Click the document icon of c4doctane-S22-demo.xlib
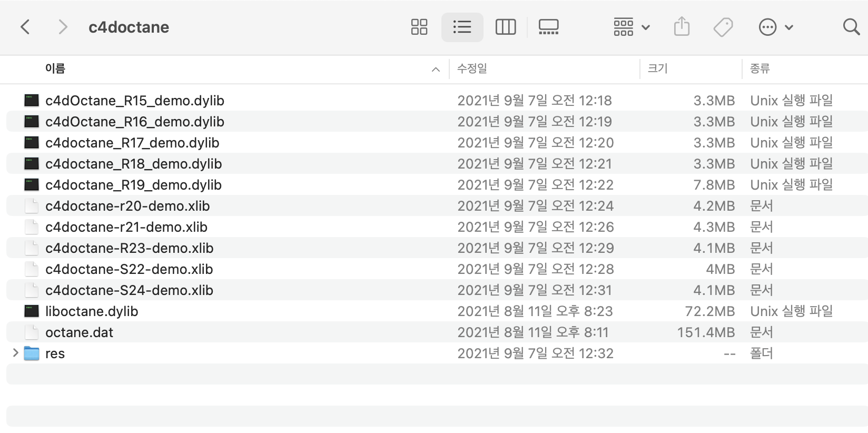The height and width of the screenshot is (433, 868). pyautogui.click(x=32, y=269)
